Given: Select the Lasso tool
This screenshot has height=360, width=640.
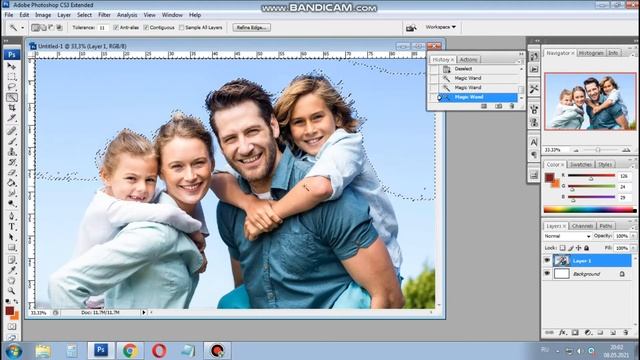Looking at the screenshot, I should point(12,87).
